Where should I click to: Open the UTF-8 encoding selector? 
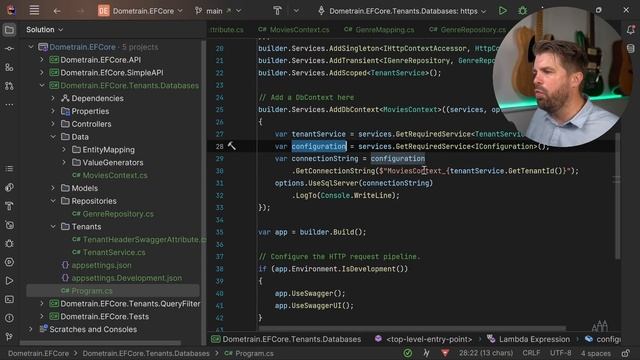coord(560,353)
